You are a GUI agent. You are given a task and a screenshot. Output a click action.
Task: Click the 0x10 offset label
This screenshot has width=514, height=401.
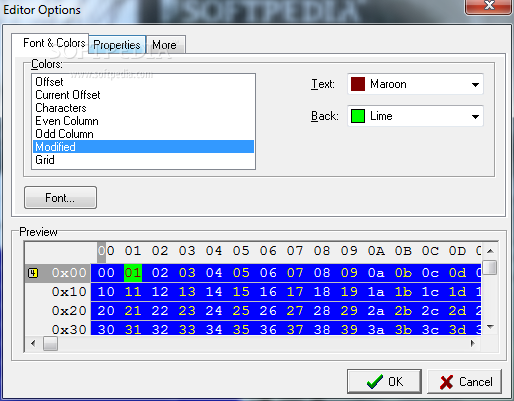(69, 292)
